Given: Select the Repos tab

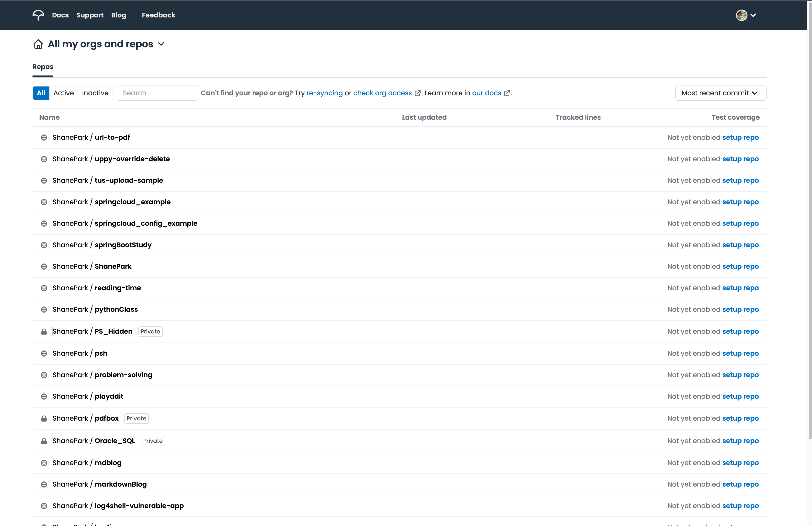Looking at the screenshot, I should tap(43, 67).
